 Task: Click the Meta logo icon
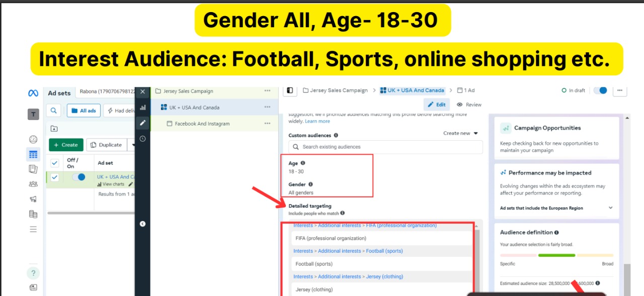(x=33, y=93)
